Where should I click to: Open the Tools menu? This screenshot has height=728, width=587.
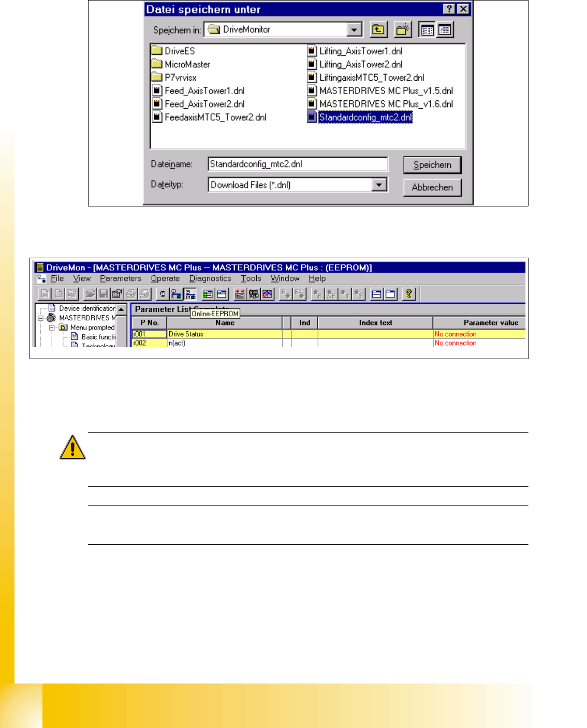point(251,278)
